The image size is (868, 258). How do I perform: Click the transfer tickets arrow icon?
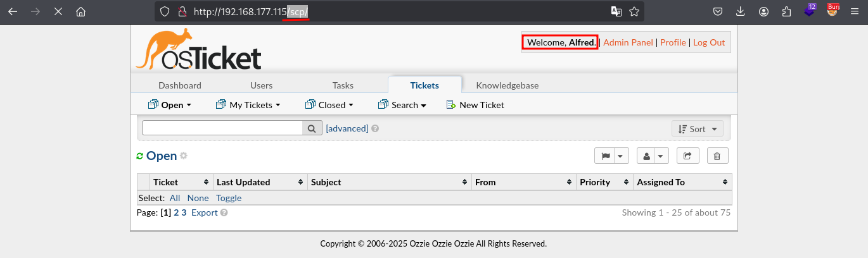point(687,156)
